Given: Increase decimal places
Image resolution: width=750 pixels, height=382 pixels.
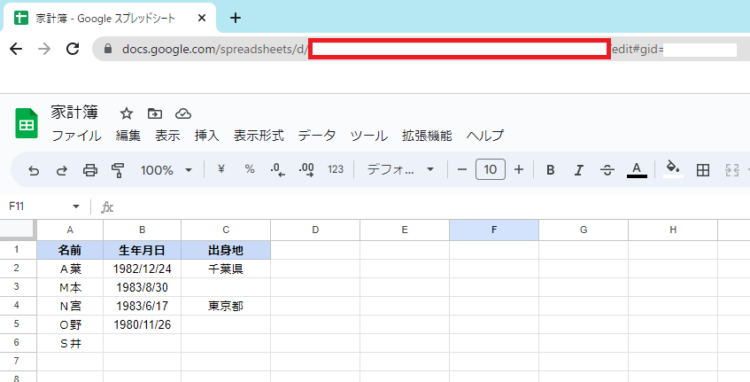Looking at the screenshot, I should click(x=307, y=170).
